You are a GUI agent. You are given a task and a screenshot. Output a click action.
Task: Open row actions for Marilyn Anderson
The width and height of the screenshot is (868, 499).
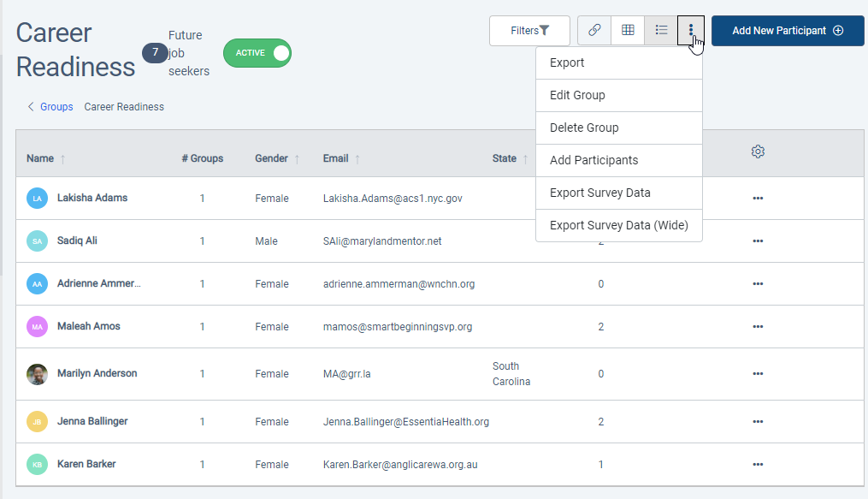pos(758,373)
